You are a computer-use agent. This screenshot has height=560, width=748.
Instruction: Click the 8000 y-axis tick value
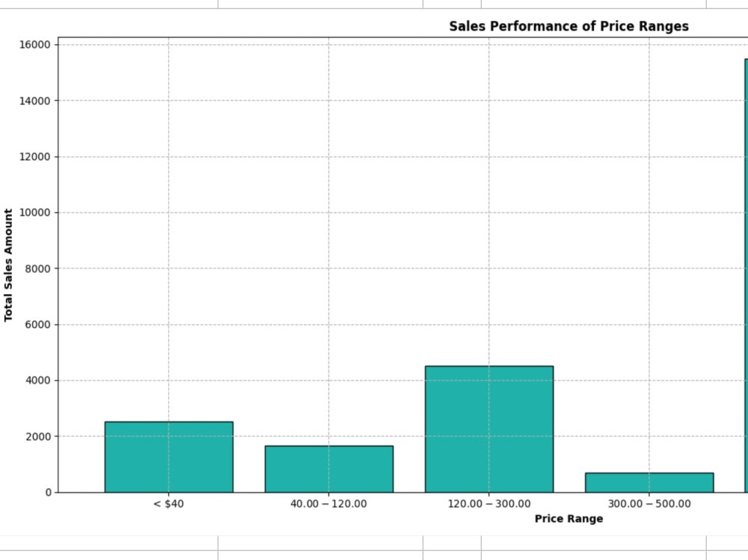(x=37, y=268)
